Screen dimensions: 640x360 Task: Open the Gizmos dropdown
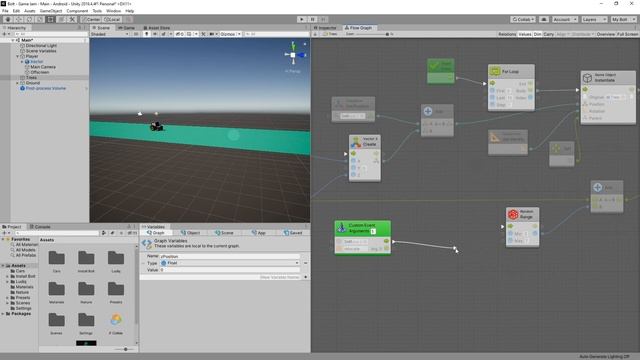click(x=230, y=34)
